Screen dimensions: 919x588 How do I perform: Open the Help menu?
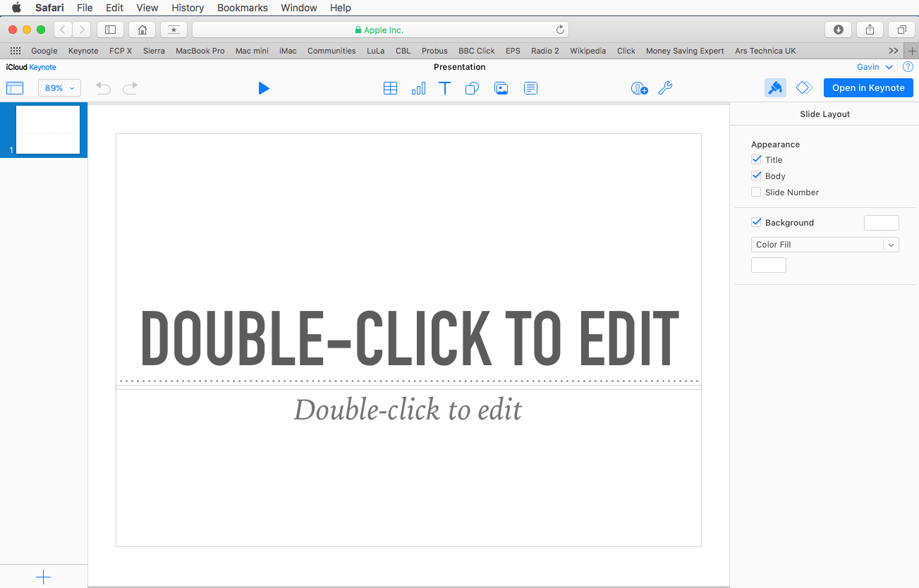(x=341, y=8)
